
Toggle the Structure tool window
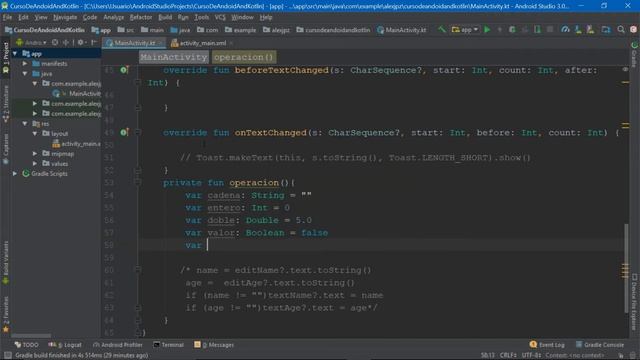(6, 104)
